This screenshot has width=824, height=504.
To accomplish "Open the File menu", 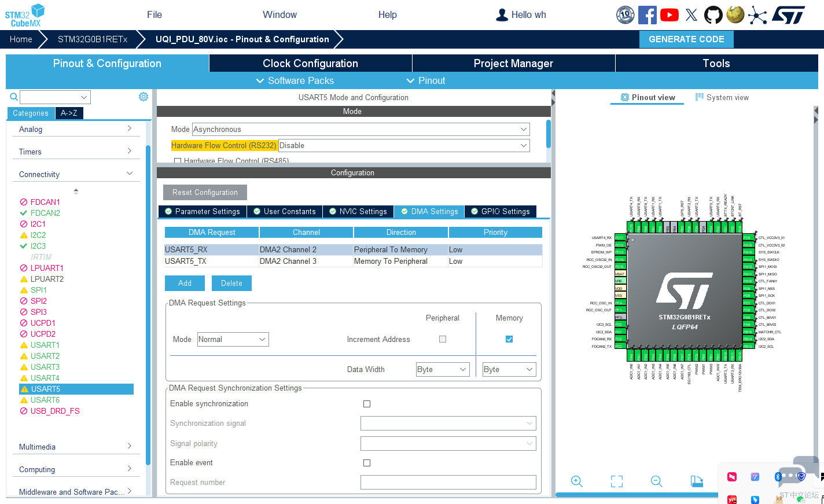I will [x=154, y=15].
